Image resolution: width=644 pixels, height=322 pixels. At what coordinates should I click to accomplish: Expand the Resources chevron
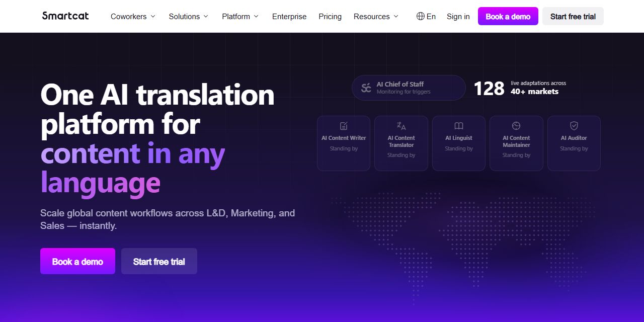[396, 17]
